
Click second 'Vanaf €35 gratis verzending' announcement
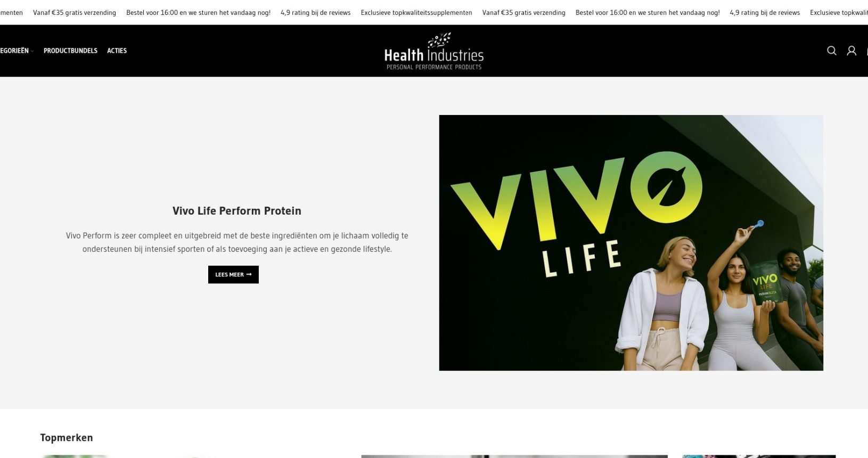[x=524, y=12]
